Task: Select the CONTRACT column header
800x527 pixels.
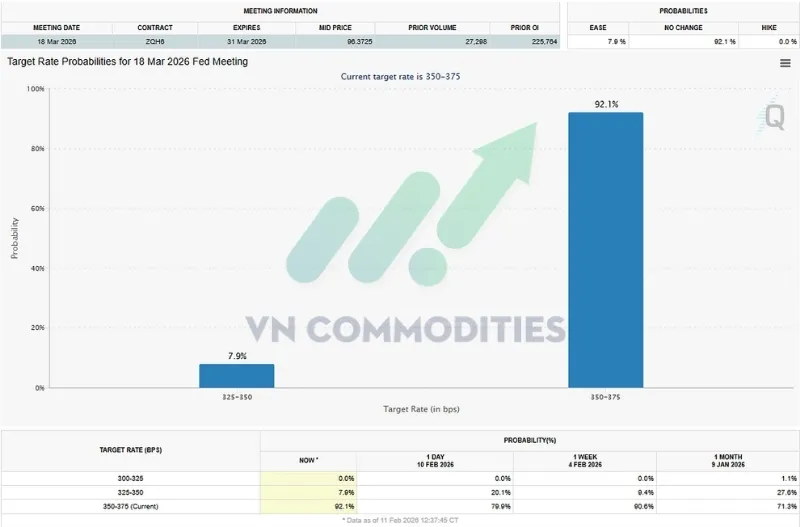Action: point(155,28)
